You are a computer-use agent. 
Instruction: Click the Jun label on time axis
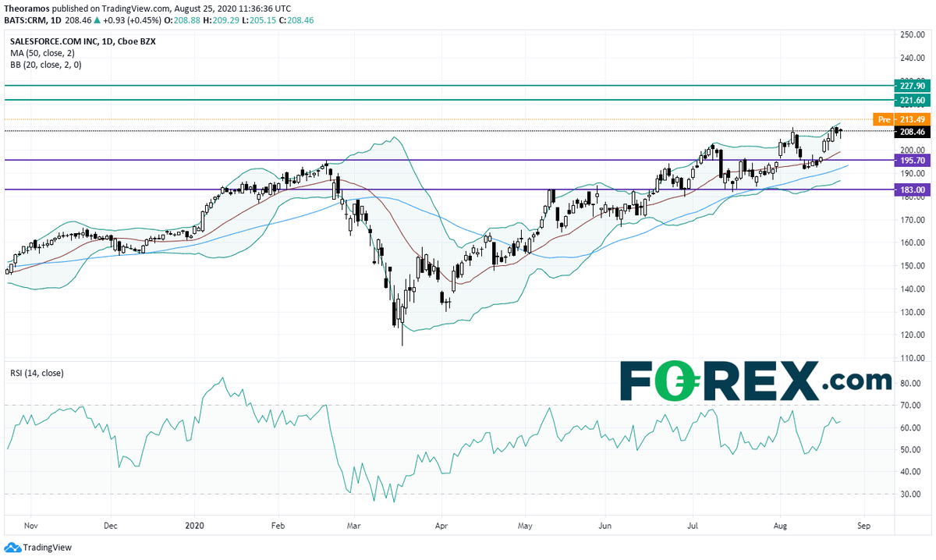point(604,526)
